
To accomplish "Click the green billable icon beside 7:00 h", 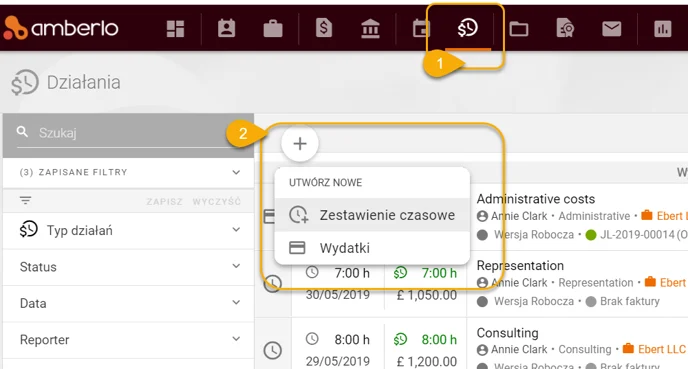I will [x=400, y=273].
